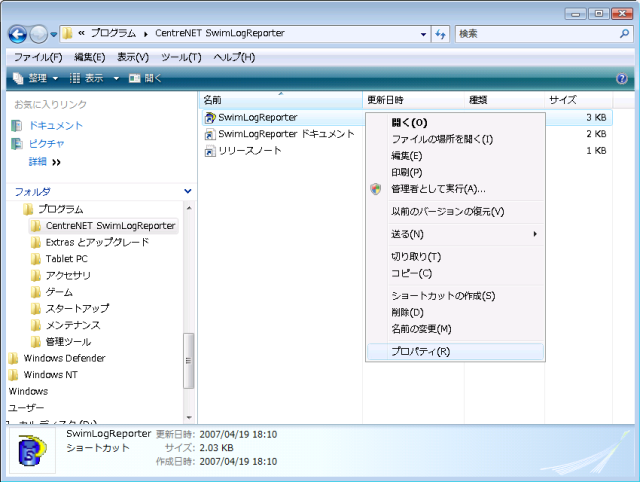The height and width of the screenshot is (482, 640).
Task: Choose コピー(C) in context menu
Action: pyautogui.click(x=456, y=273)
